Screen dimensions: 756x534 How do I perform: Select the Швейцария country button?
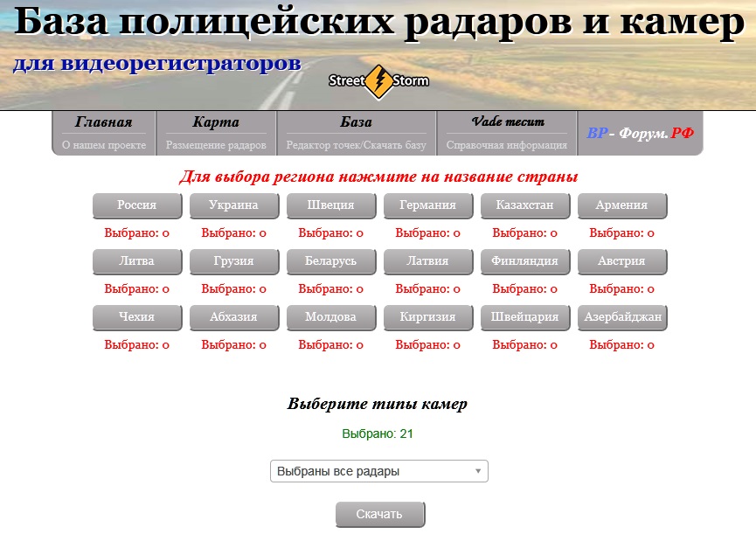[x=525, y=317]
